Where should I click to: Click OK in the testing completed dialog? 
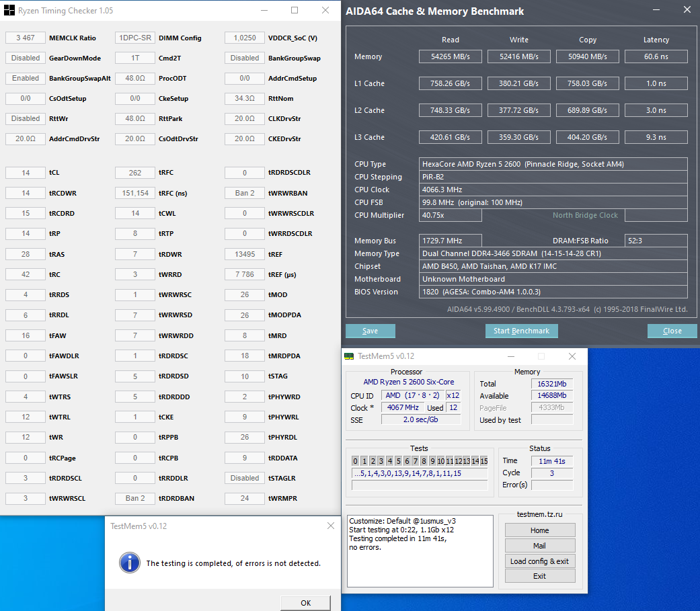tap(306, 603)
